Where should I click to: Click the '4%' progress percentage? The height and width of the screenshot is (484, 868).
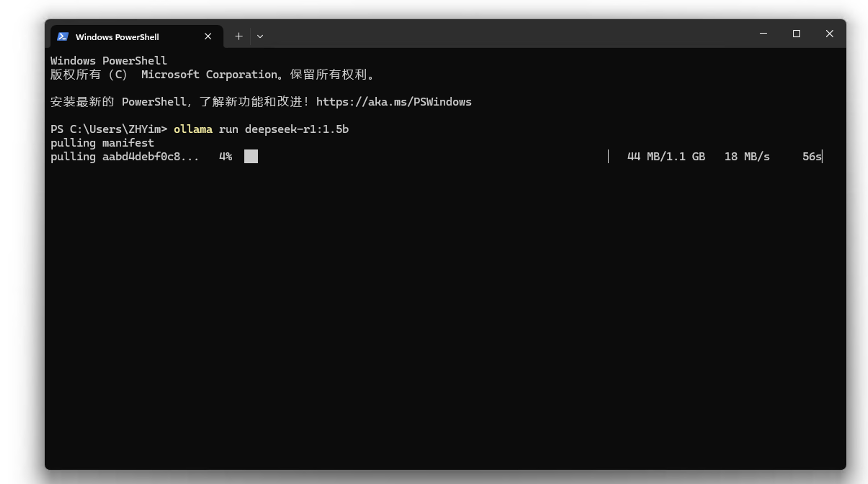225,157
